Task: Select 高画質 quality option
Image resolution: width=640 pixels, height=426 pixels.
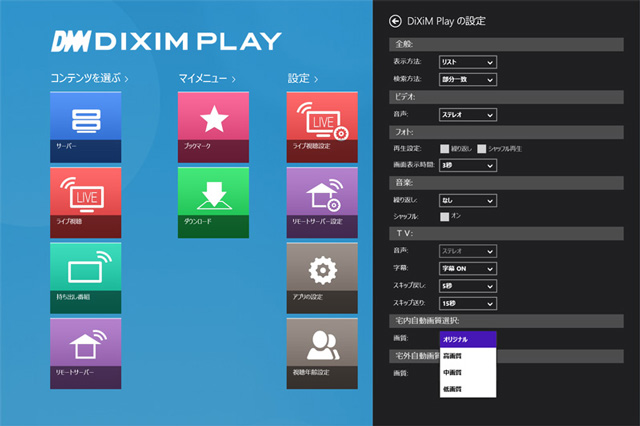Action: [x=468, y=356]
